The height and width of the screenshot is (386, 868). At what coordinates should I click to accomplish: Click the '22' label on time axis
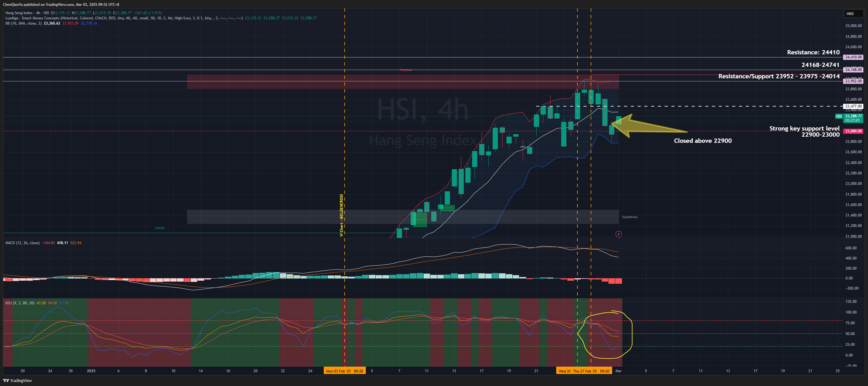(283, 371)
